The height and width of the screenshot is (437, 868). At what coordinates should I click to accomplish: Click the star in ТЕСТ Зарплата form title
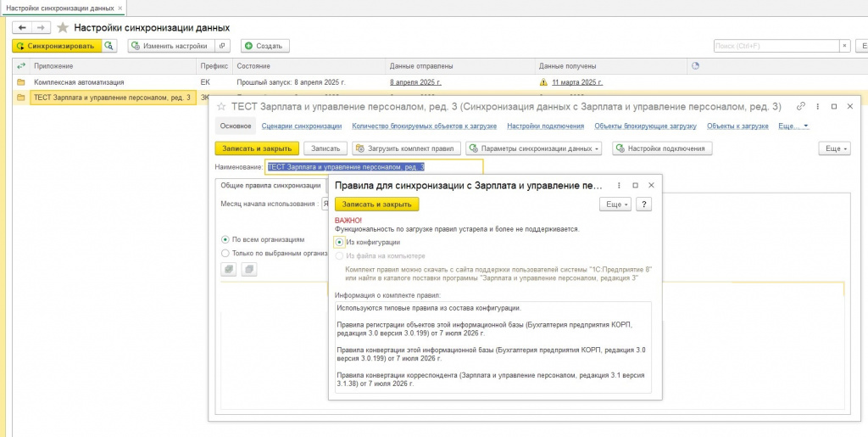(221, 106)
